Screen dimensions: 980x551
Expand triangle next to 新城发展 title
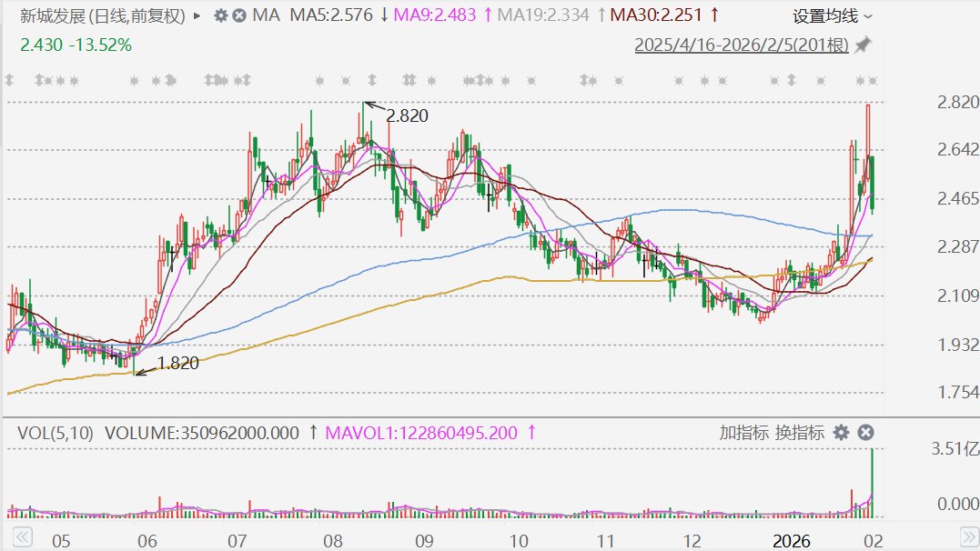tap(197, 15)
